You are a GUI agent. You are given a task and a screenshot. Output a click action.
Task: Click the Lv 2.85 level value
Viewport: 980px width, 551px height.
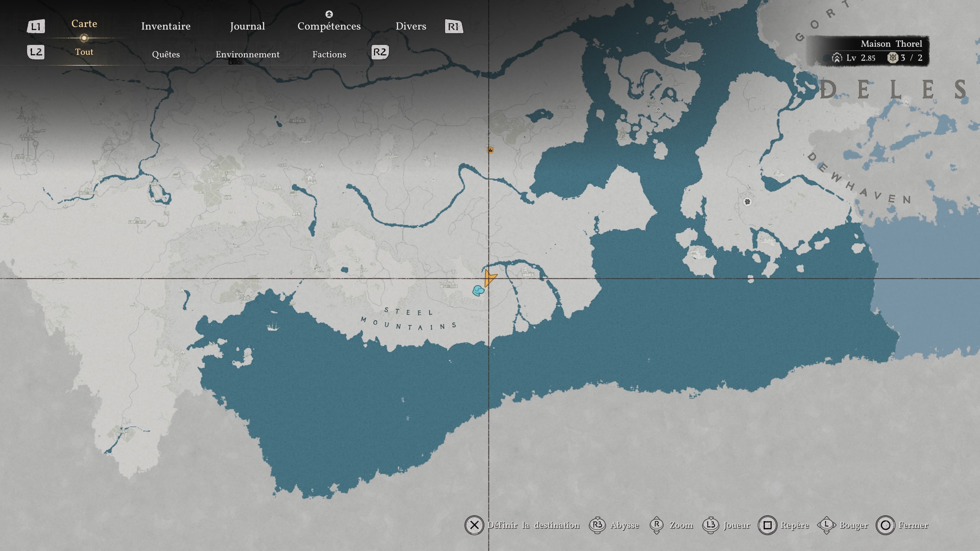(x=861, y=58)
